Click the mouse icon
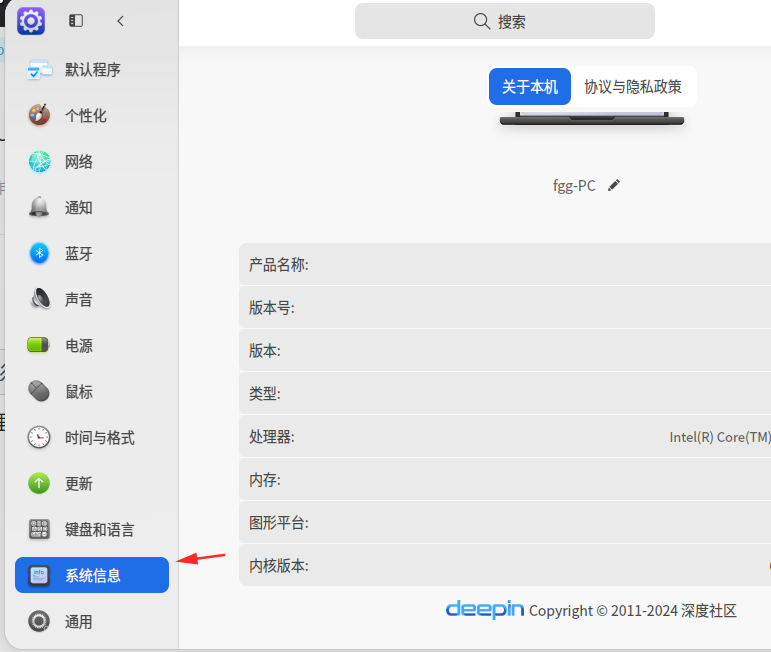The height and width of the screenshot is (652, 771). [x=39, y=391]
